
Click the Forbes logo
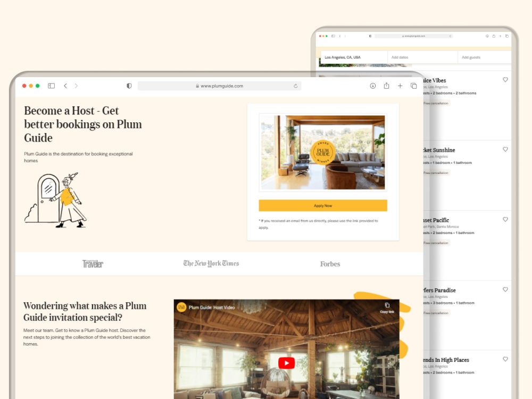tap(330, 264)
